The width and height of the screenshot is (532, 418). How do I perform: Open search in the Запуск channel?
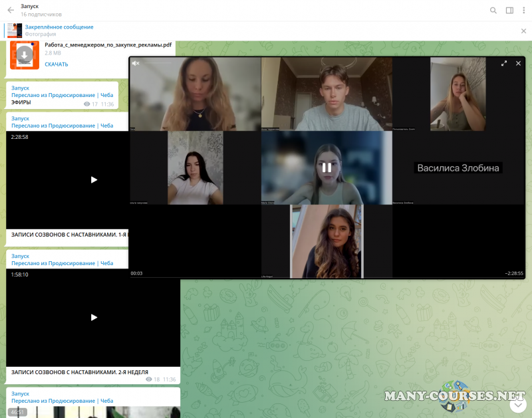[x=493, y=10]
